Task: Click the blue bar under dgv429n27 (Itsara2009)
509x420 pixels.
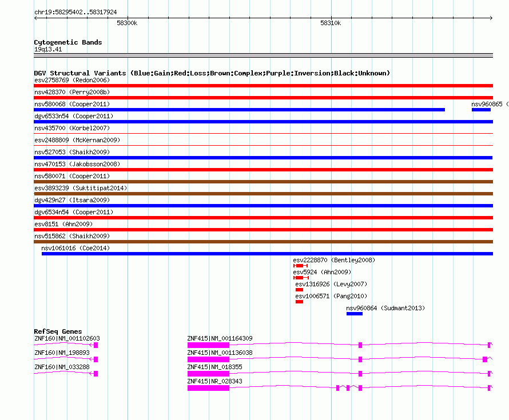Action: 263,206
